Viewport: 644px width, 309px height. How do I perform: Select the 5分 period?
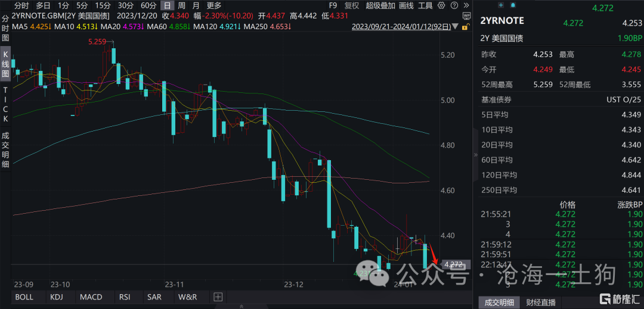pos(81,5)
